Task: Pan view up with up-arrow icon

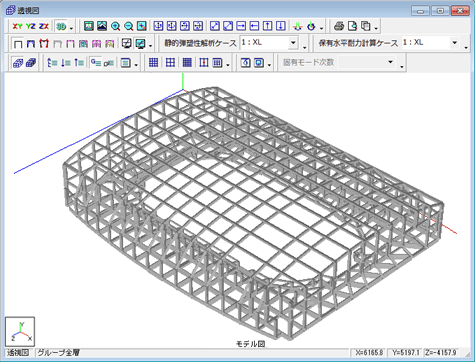Action: tap(267, 26)
